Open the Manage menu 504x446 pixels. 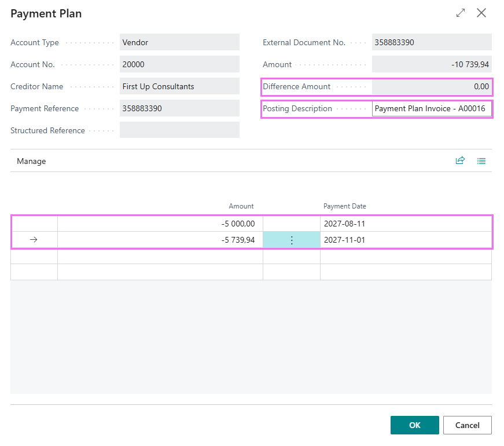pyautogui.click(x=31, y=161)
